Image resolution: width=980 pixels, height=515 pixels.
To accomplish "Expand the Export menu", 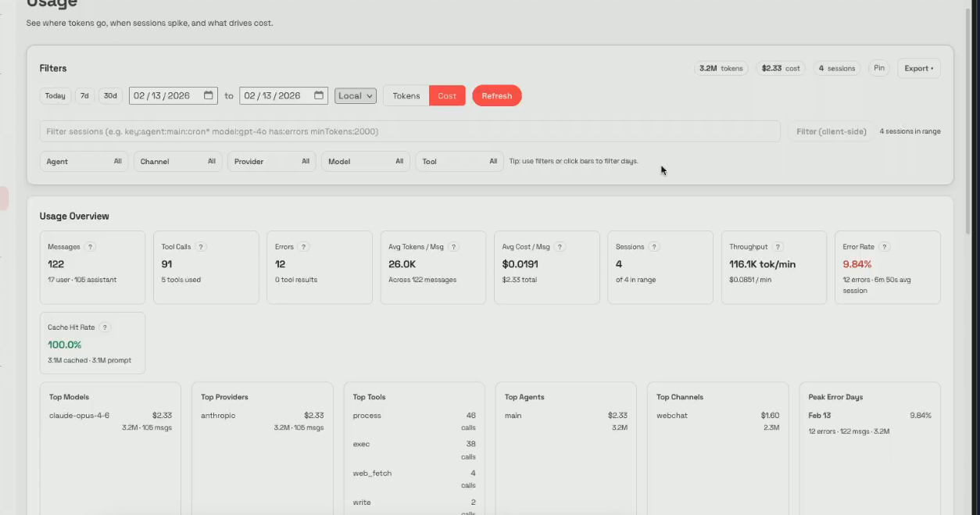I will pyautogui.click(x=918, y=68).
